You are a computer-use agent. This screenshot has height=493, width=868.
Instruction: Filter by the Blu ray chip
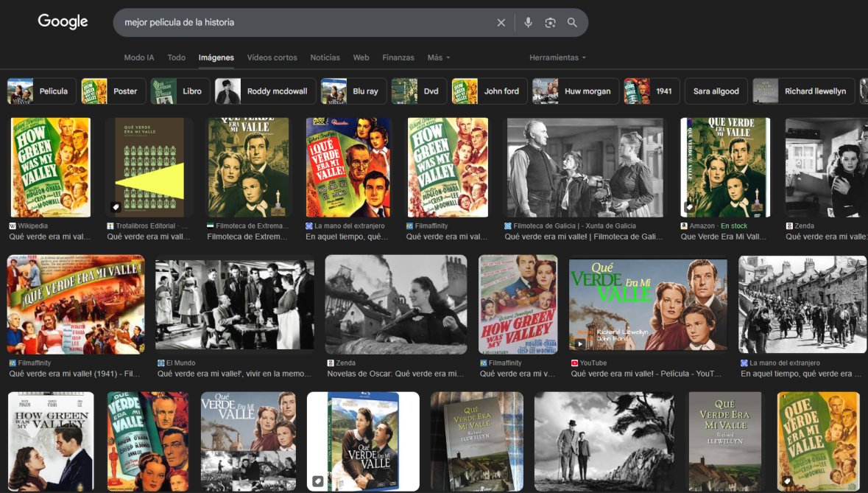(353, 91)
